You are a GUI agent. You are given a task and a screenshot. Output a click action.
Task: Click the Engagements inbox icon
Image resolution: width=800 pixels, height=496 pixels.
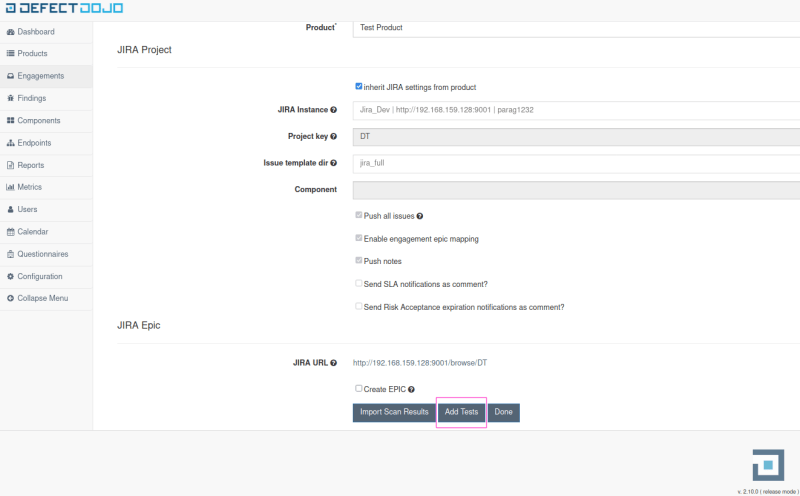[10, 76]
